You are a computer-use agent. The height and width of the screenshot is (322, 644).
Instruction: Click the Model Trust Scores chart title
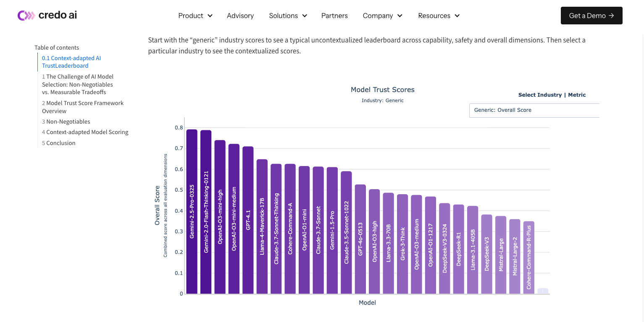[x=383, y=90]
